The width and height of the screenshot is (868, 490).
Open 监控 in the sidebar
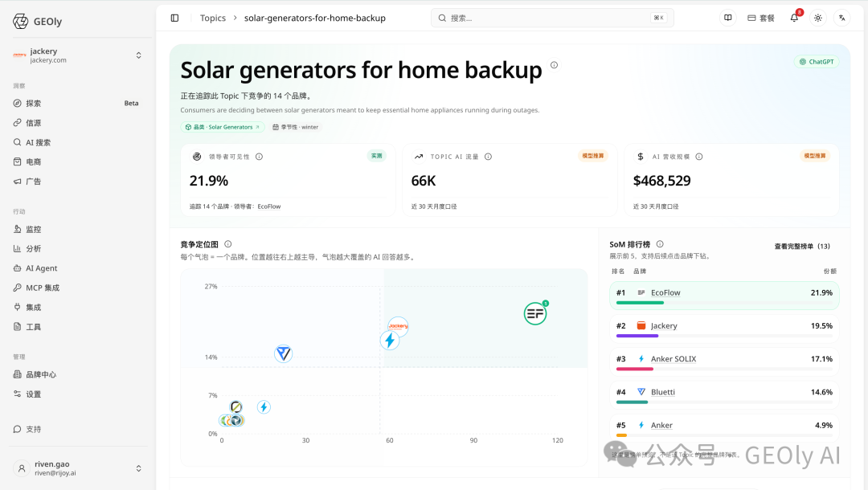[x=76, y=229]
